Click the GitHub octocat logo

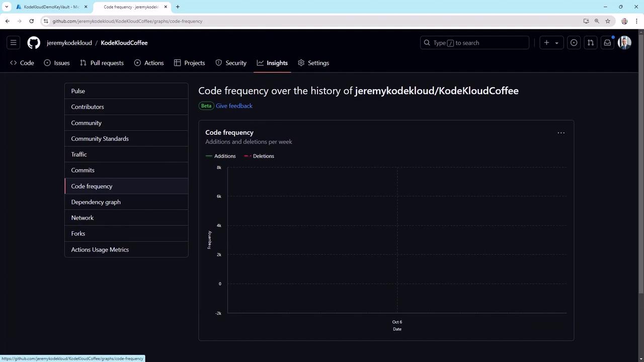coord(34,43)
